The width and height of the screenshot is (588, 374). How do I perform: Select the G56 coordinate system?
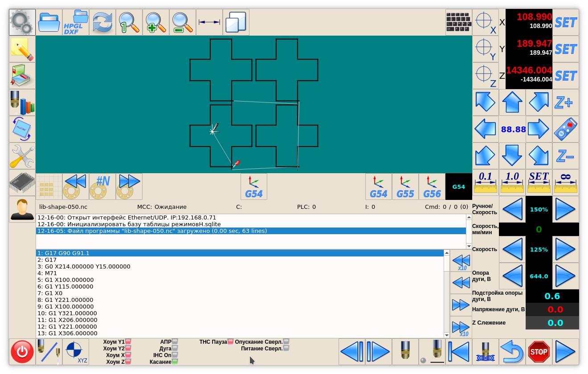click(x=432, y=187)
